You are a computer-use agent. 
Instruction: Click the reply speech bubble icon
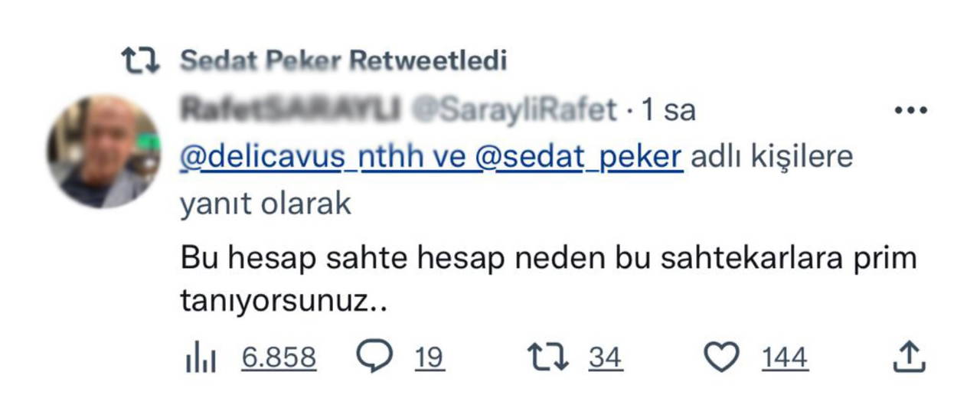tap(375, 357)
